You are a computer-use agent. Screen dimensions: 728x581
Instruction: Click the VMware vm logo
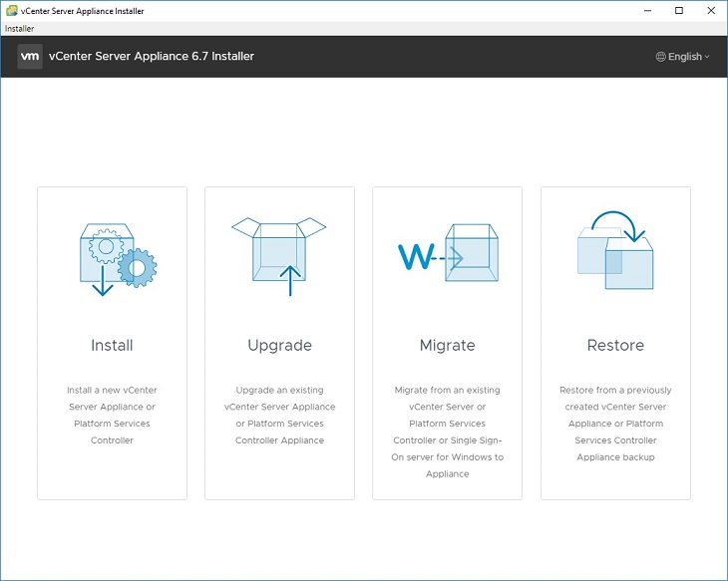tap(30, 57)
